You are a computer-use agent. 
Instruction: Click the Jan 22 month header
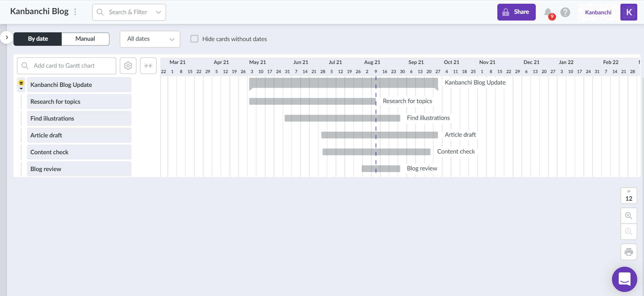tap(566, 62)
